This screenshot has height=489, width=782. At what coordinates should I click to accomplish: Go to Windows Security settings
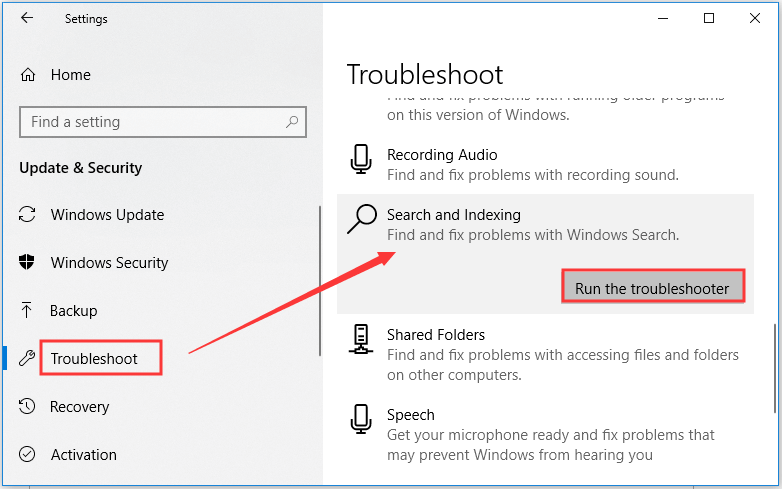click(109, 263)
